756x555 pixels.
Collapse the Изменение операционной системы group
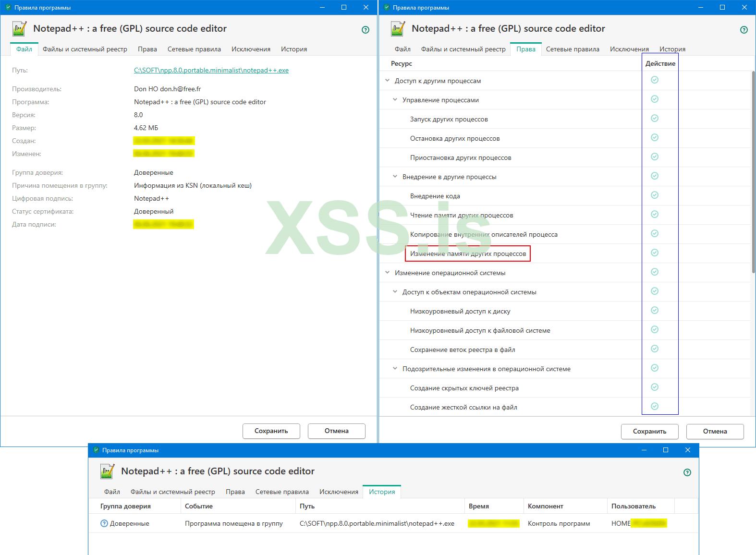387,273
